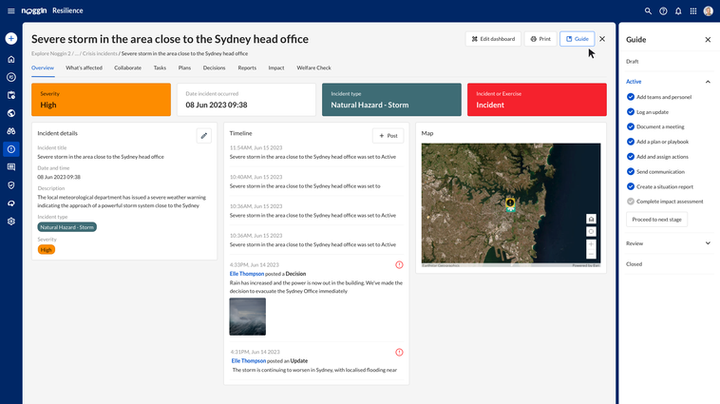The image size is (720, 404).
Task: Toggle 'Add and assign actions' checkmark
Action: 630,157
